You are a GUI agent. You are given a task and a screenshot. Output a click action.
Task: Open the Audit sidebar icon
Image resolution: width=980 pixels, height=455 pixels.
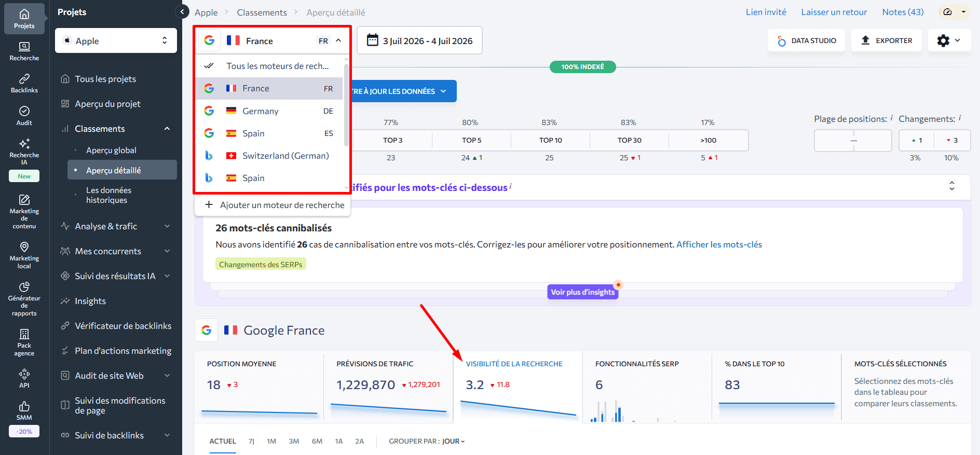(x=24, y=111)
